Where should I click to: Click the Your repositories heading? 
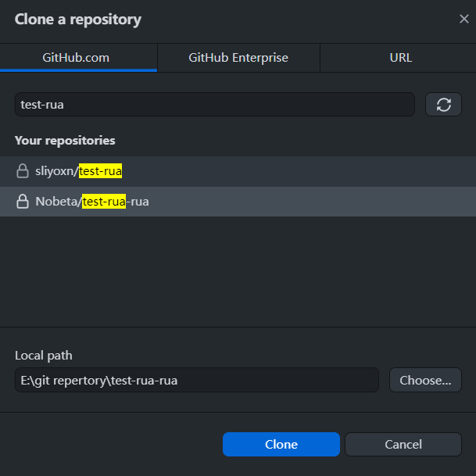pos(65,141)
